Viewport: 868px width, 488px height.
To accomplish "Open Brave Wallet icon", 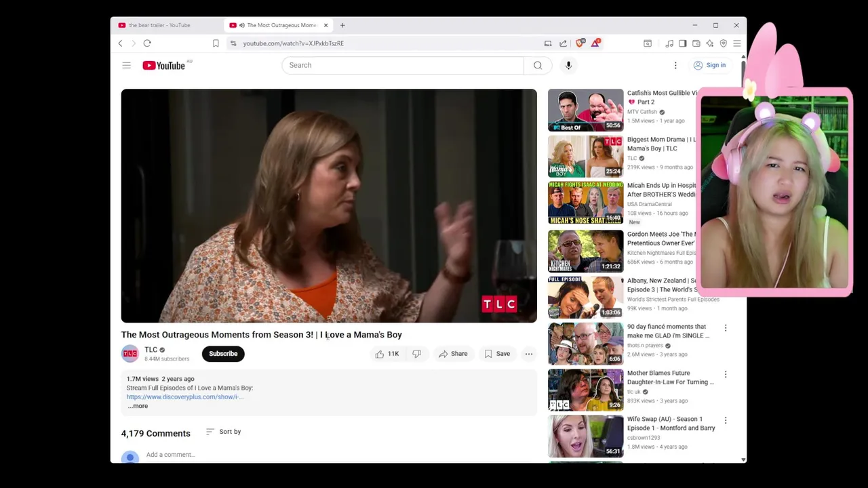I will click(696, 43).
